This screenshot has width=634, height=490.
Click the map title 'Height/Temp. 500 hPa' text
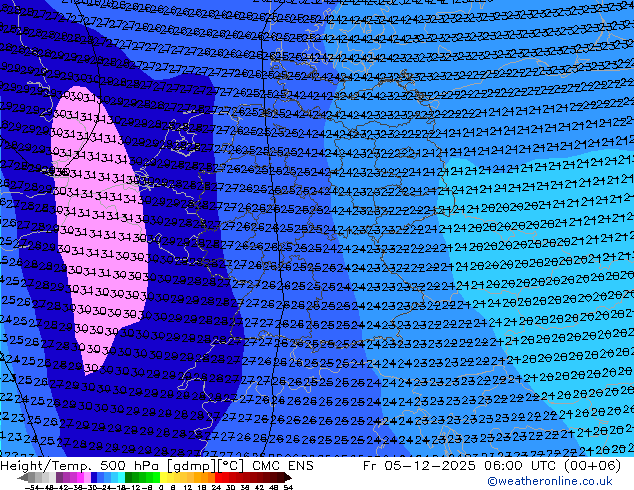tap(80, 466)
